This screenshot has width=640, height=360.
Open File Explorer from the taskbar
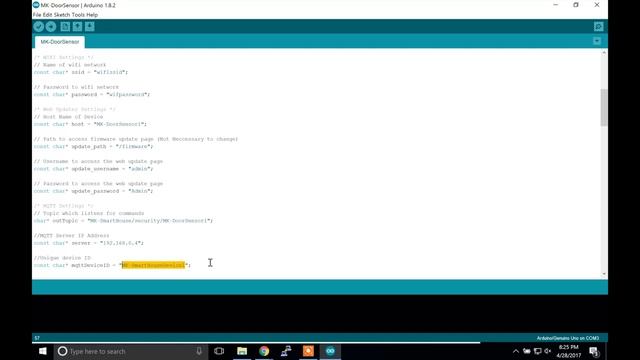[x=242, y=351]
